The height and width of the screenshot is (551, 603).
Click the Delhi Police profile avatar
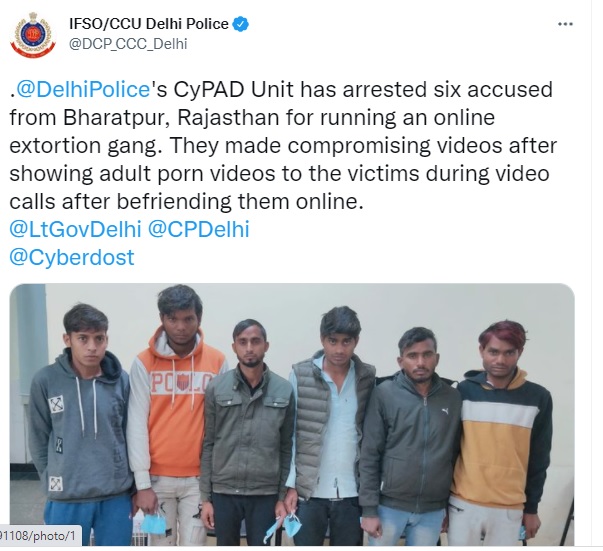33,35
